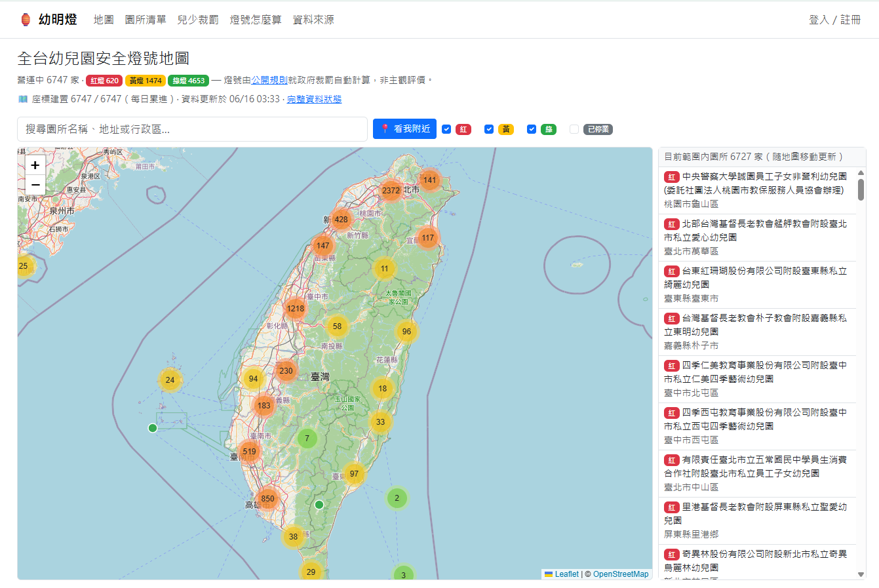This screenshot has height=588, width=879.
Task: Open the 117 cluster marker near Yilan
Action: pos(428,238)
